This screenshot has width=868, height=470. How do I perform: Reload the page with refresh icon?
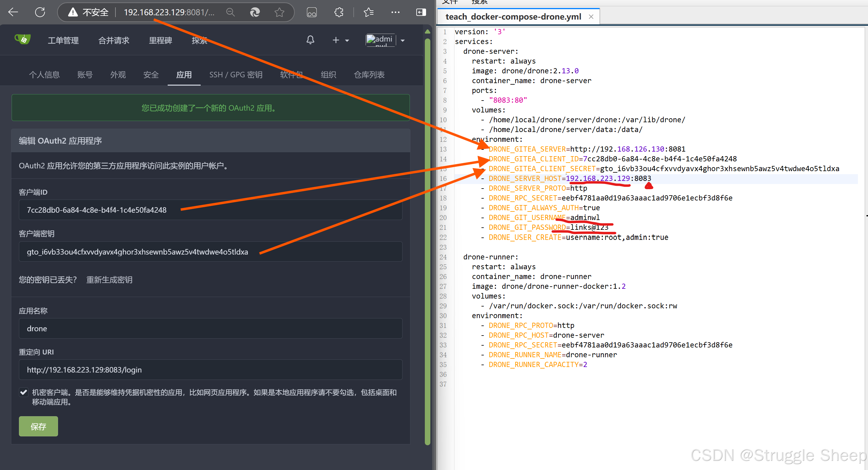coord(40,13)
